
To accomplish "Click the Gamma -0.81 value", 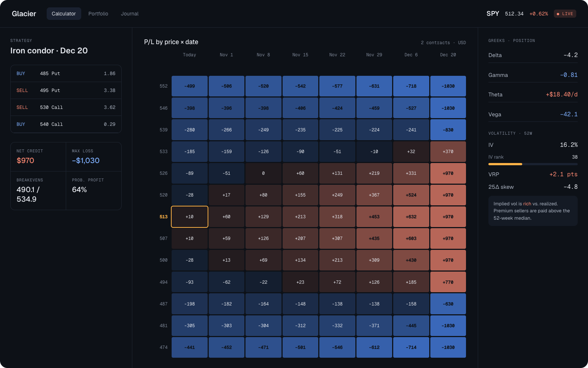I will (x=569, y=75).
